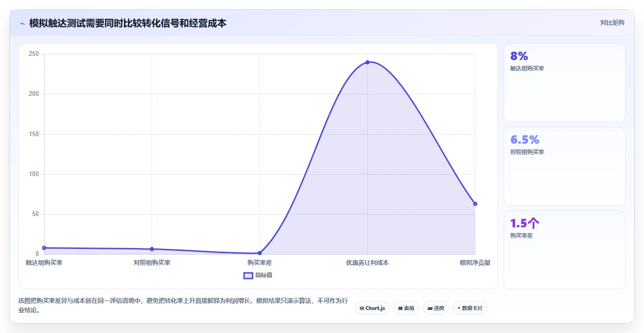Click the 对照组购买率 data point on chart
The height and width of the screenshot is (333, 644).
pyautogui.click(x=152, y=249)
